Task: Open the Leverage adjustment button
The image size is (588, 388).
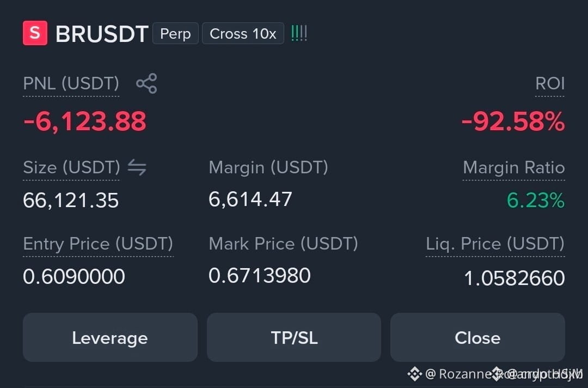Action: [110, 337]
